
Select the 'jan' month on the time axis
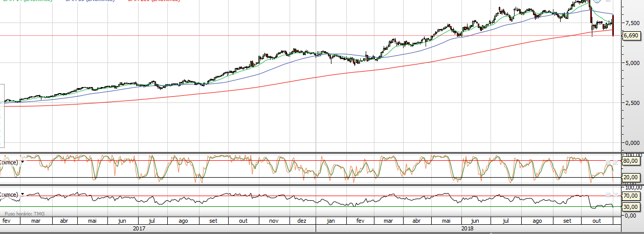coord(331,221)
